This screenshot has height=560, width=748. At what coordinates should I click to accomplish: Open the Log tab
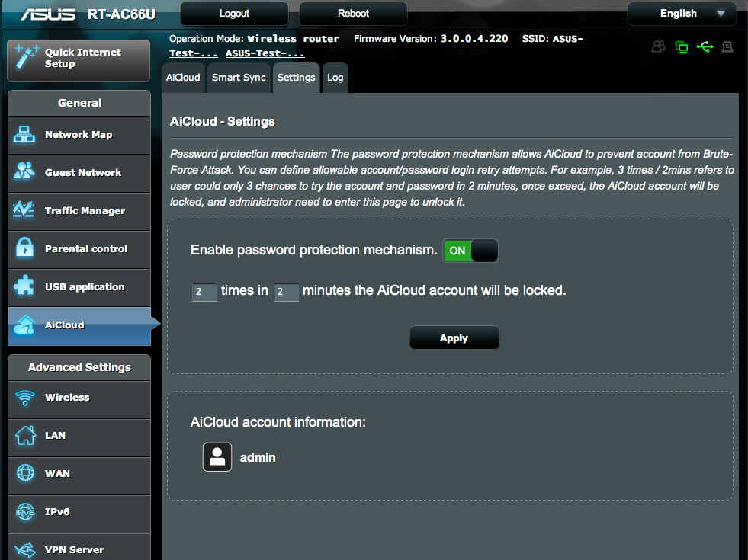(335, 77)
